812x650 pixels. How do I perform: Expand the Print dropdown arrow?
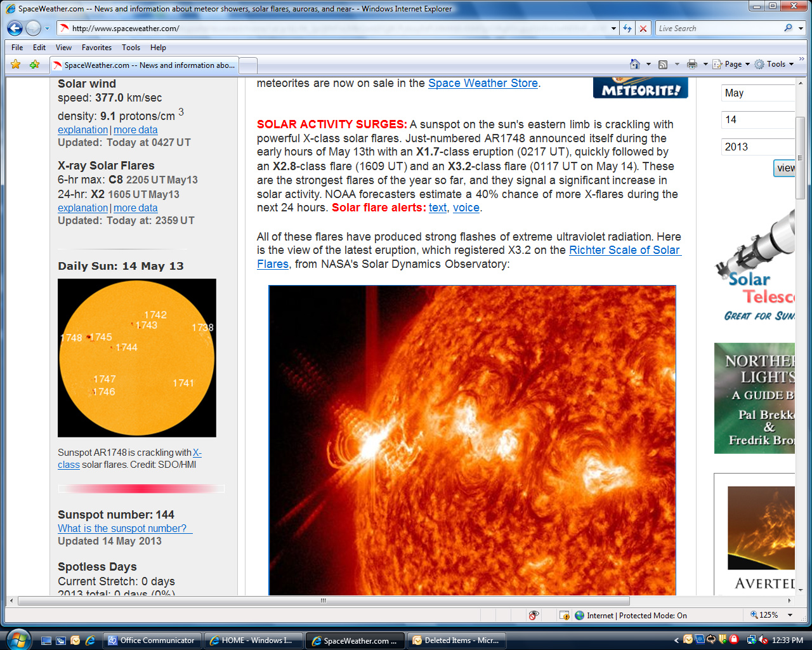click(x=705, y=64)
